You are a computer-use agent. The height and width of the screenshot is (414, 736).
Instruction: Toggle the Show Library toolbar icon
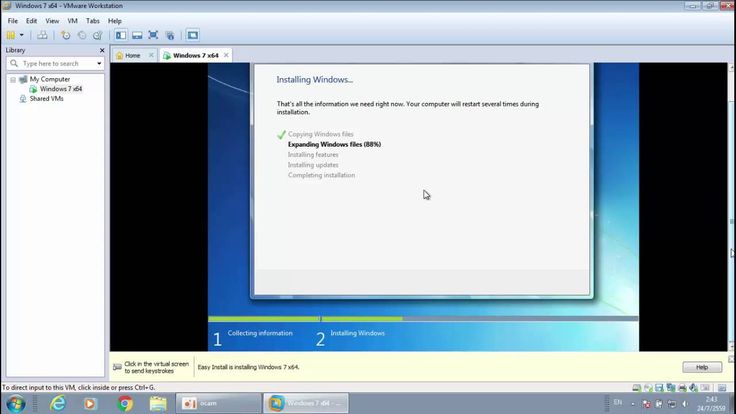[121, 35]
